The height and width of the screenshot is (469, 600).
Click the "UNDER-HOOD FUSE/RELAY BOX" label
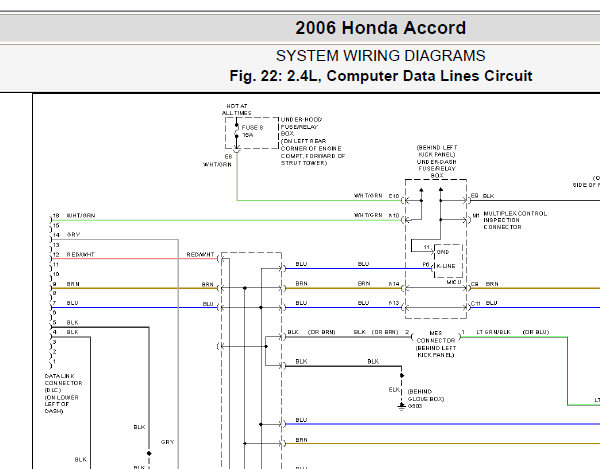[301, 127]
